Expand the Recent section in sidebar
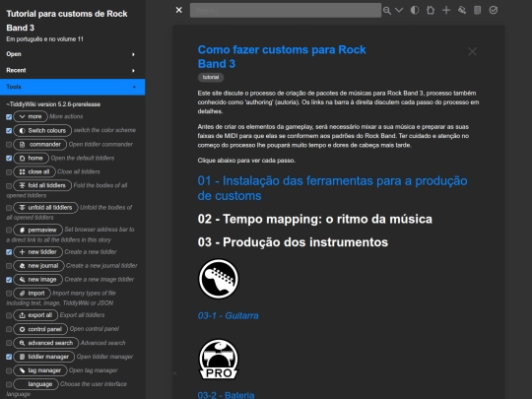Viewport: 532px width, 399px height. (72, 71)
